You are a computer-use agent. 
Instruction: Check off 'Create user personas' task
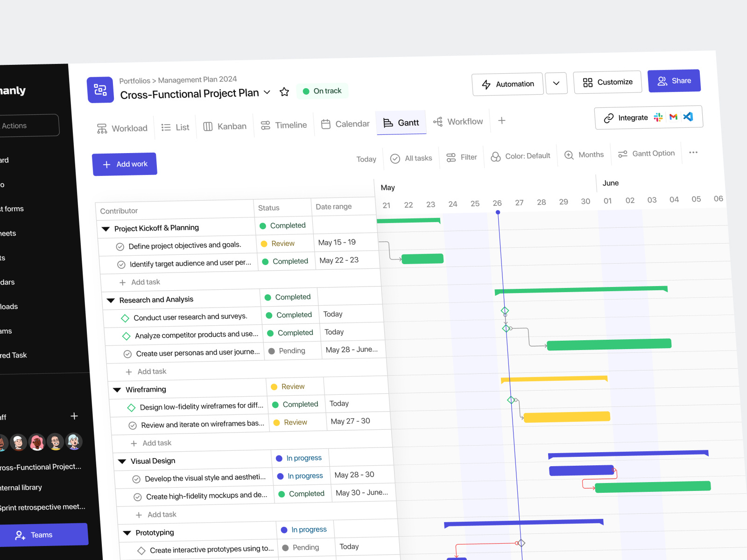click(127, 353)
